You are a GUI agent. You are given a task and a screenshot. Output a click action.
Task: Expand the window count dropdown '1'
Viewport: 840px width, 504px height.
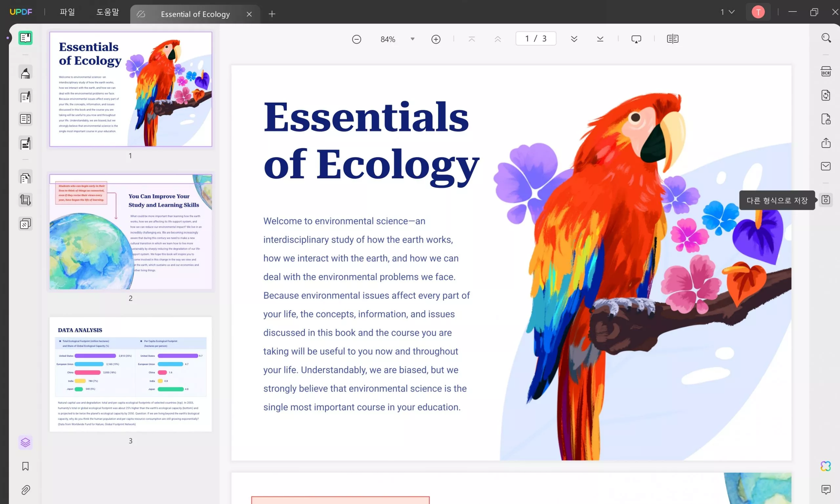point(728,12)
